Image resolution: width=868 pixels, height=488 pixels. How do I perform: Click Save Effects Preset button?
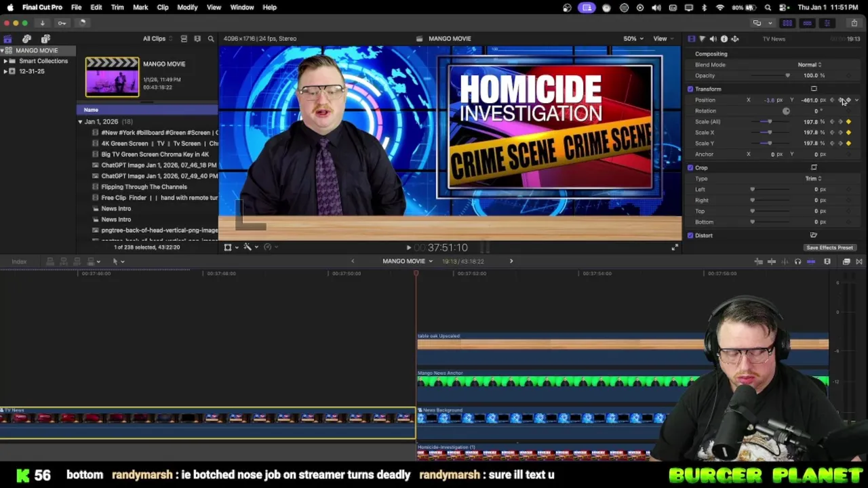(x=829, y=247)
